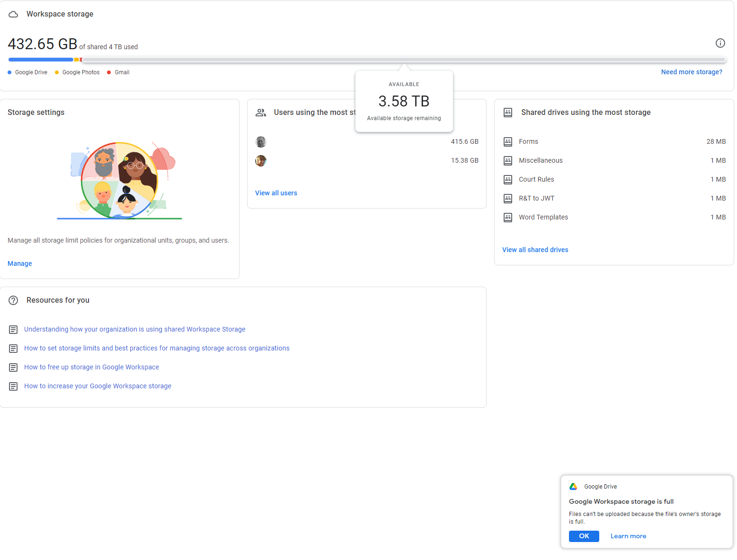
Task: Select the Court Rules shared drive name
Action: point(536,179)
